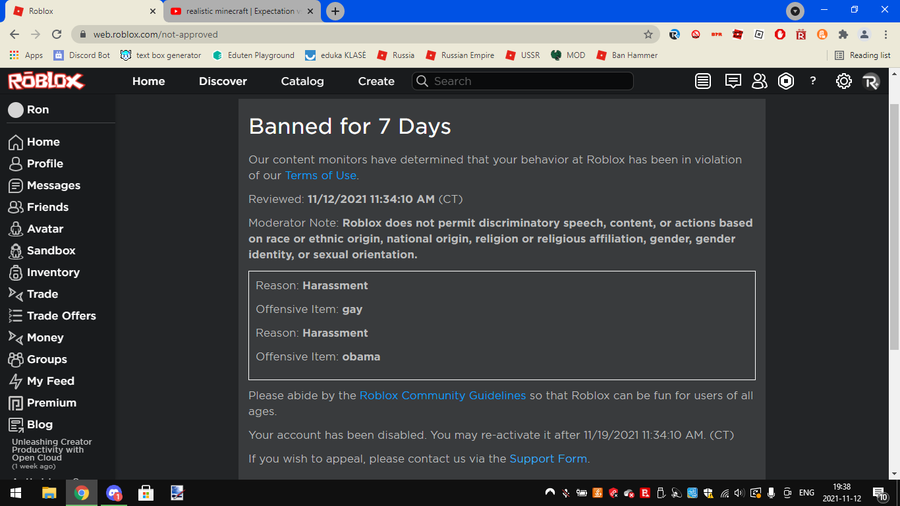Open Messages in the sidebar
The image size is (900, 506).
pos(44,185)
